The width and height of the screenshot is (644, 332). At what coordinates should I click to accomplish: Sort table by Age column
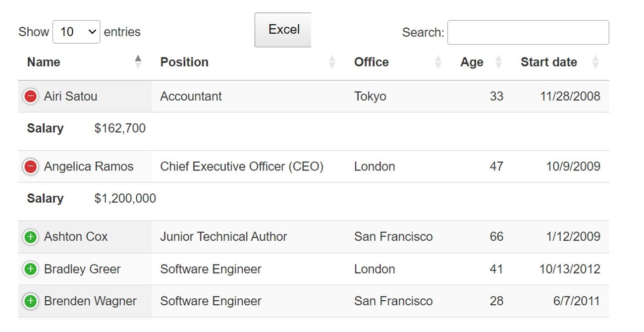pos(472,62)
